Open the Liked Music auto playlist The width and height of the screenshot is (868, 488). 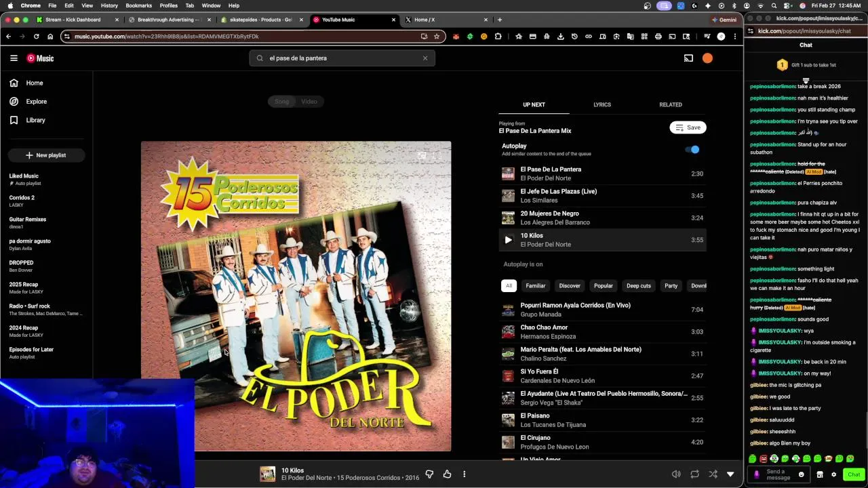tap(46, 179)
